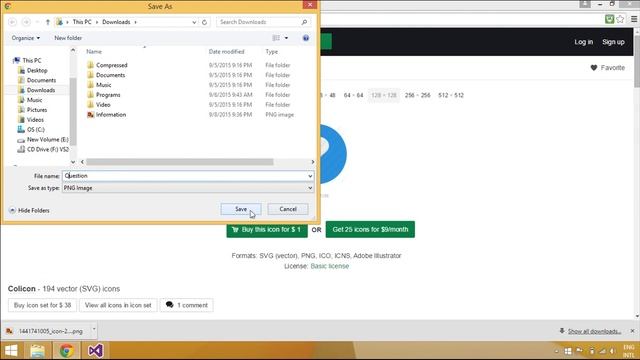Click the search magnifier in Search Downloads
This screenshot has height=360, width=640.
304,22
